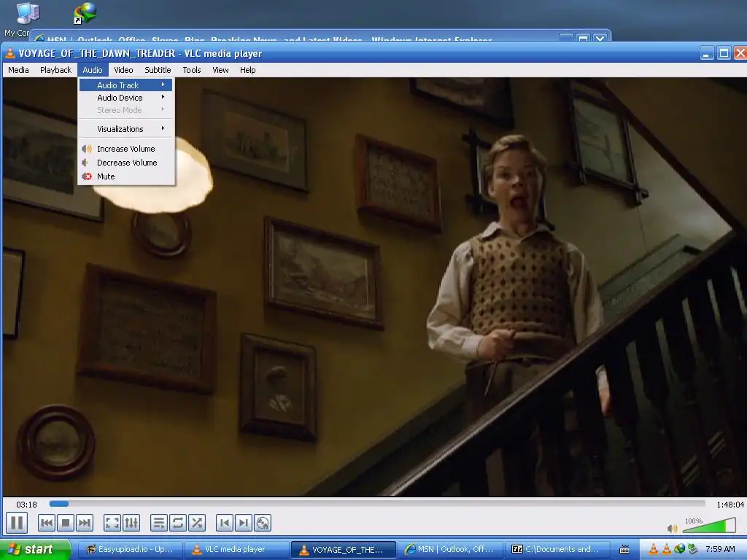Image resolution: width=747 pixels, height=560 pixels.
Task: Show the playlist panel
Action: click(158, 523)
